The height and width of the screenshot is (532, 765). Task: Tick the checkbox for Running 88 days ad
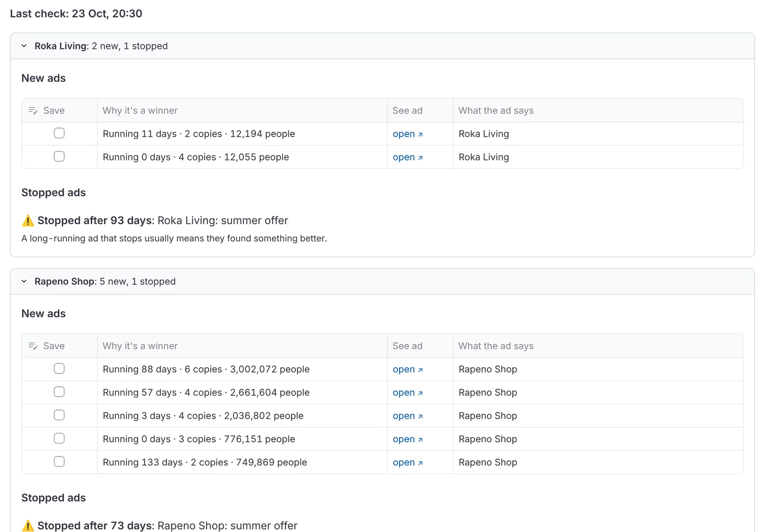59,369
